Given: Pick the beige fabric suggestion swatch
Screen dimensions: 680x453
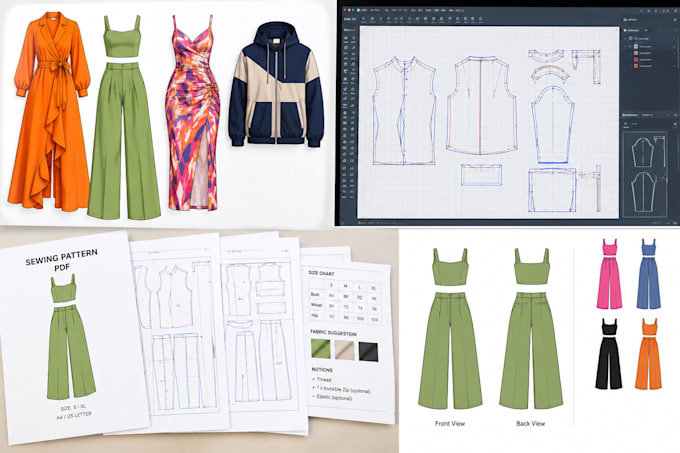Looking at the screenshot, I should click(344, 350).
